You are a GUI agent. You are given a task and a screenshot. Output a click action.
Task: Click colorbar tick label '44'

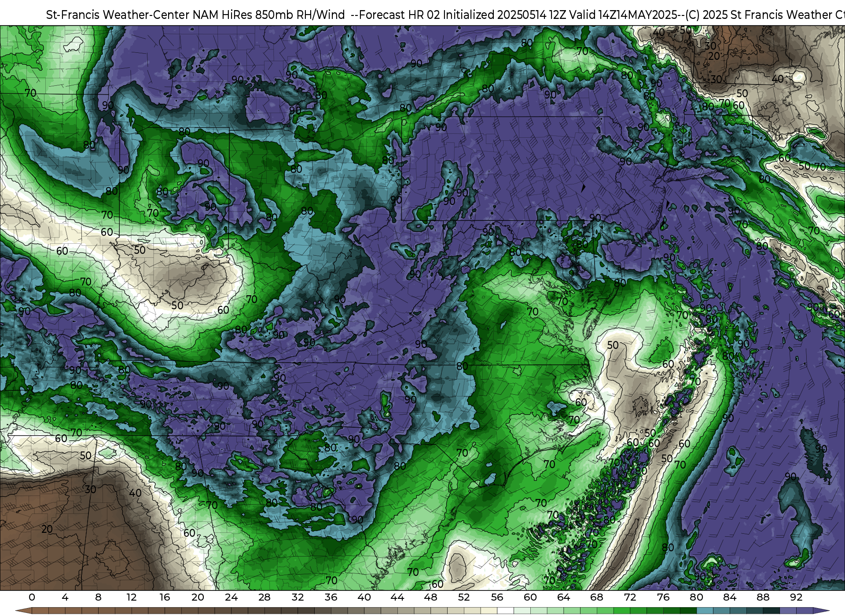coord(397,597)
